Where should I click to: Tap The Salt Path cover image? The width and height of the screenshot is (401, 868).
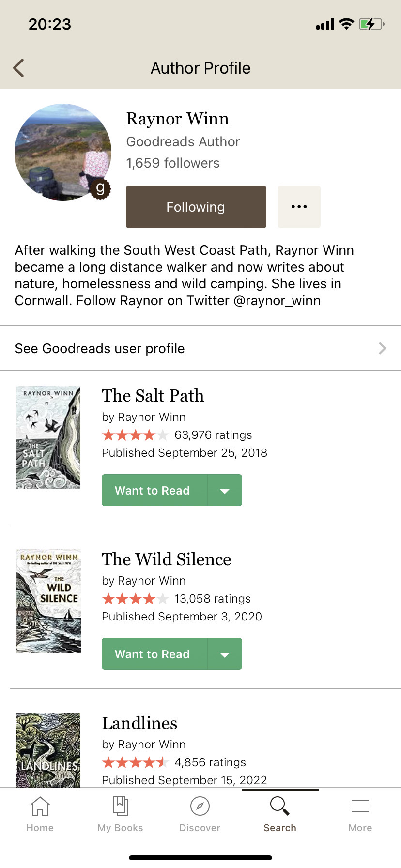point(48,437)
